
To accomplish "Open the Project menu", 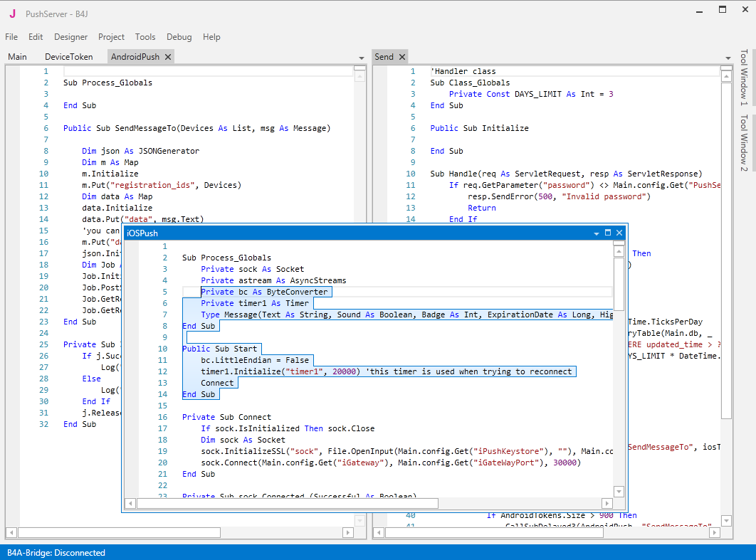I will point(111,37).
